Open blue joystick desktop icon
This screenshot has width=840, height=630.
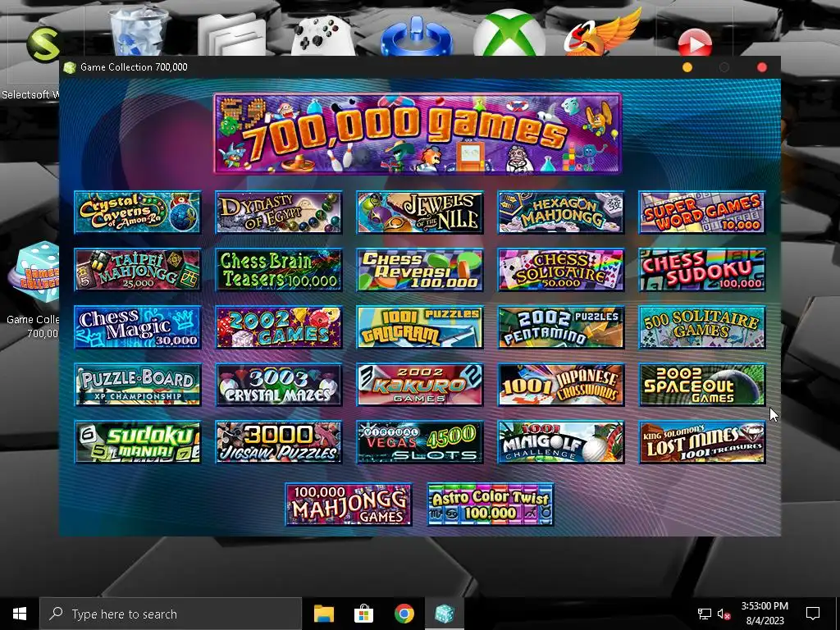[x=417, y=35]
